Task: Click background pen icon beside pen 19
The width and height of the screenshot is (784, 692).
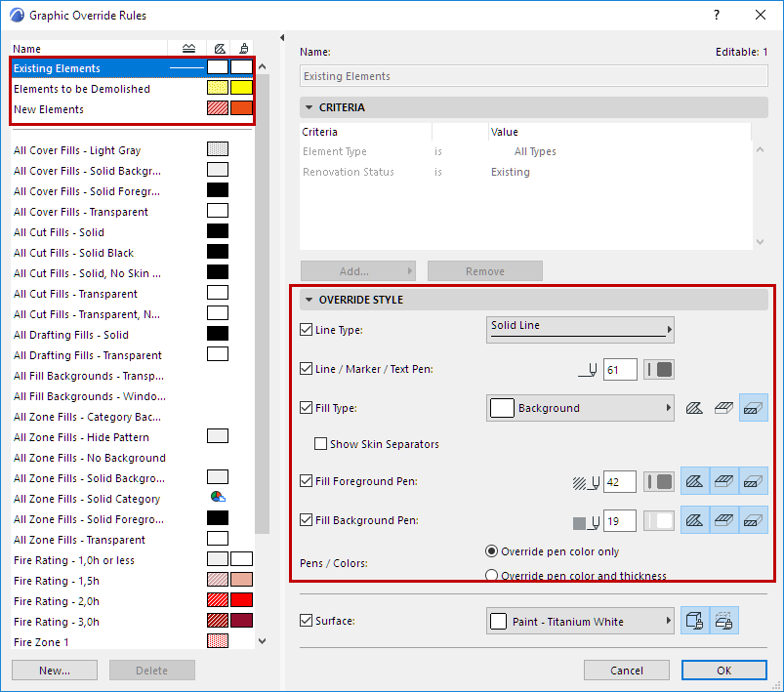Action: [x=586, y=522]
